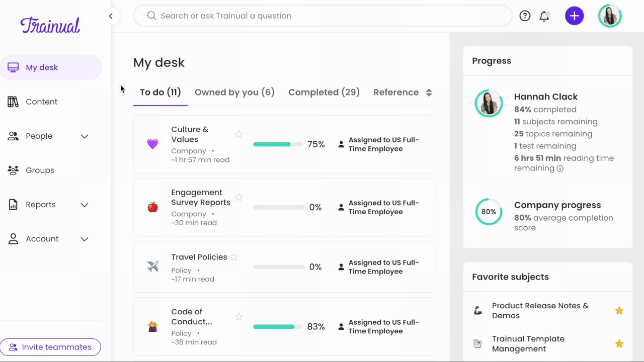This screenshot has width=644, height=362.
Task: Open the tab sort dropdown arrows
Action: point(429,93)
